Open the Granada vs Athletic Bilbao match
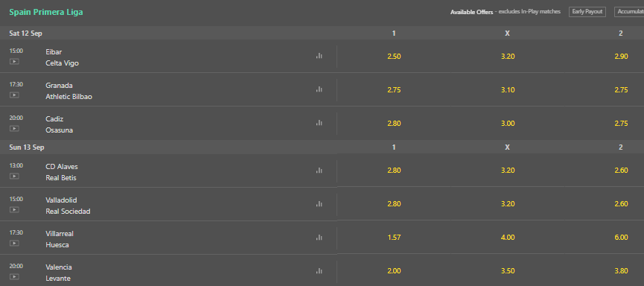 69,91
